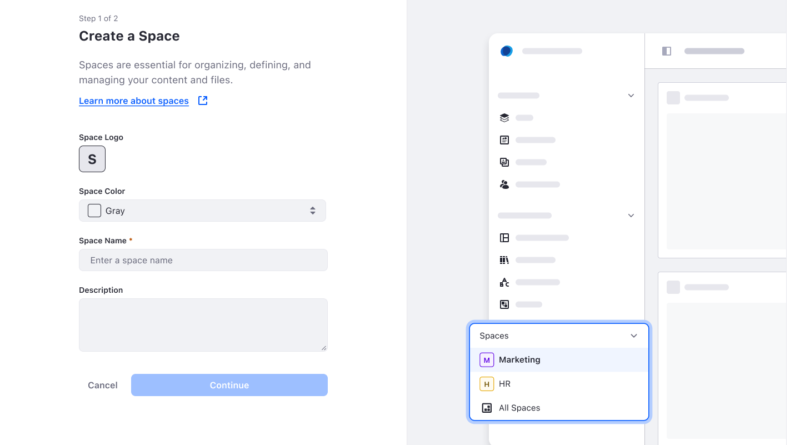
Task: Click the Gray color swatch box
Action: click(94, 211)
